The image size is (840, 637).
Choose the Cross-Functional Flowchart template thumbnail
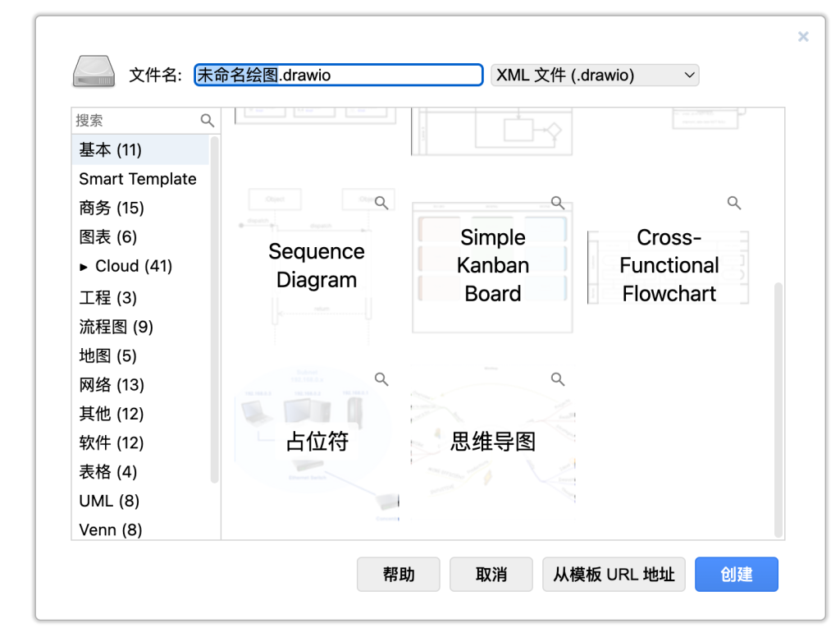669,265
